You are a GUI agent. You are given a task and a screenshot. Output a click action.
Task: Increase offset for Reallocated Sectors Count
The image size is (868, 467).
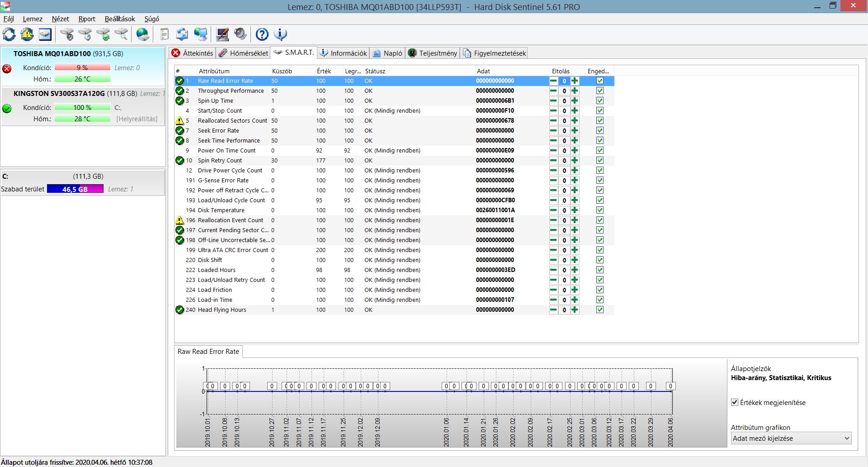click(575, 121)
